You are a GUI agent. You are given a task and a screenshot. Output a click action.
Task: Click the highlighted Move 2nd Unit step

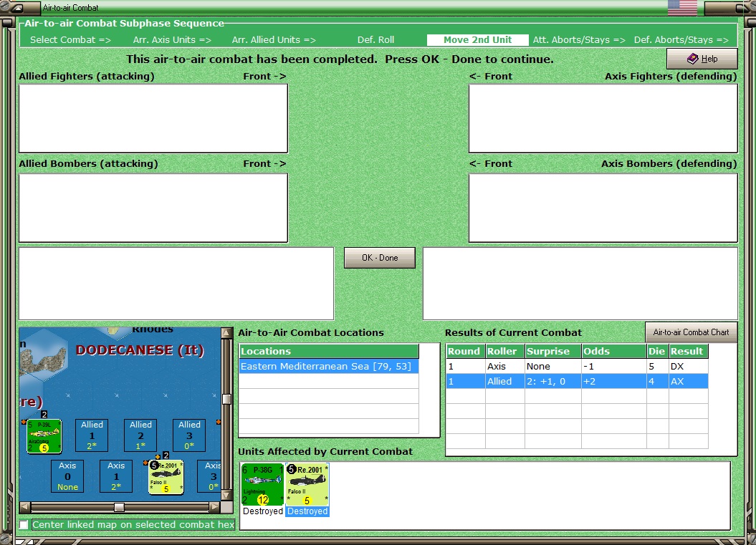pyautogui.click(x=477, y=40)
